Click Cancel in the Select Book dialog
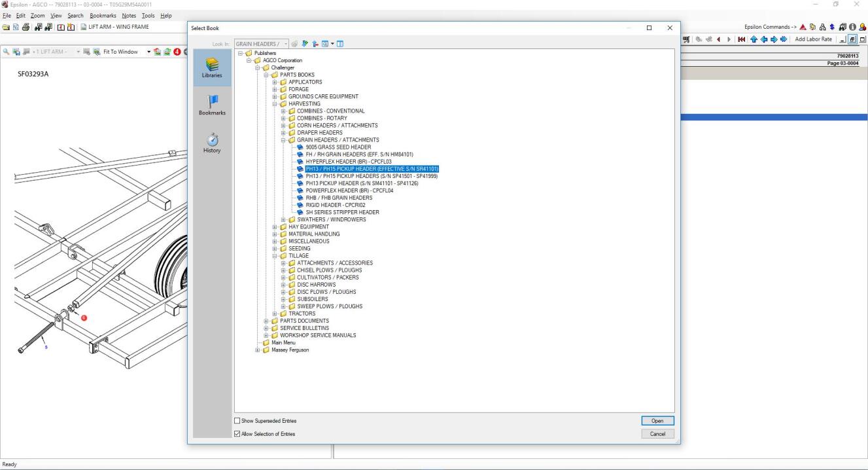 click(x=657, y=434)
